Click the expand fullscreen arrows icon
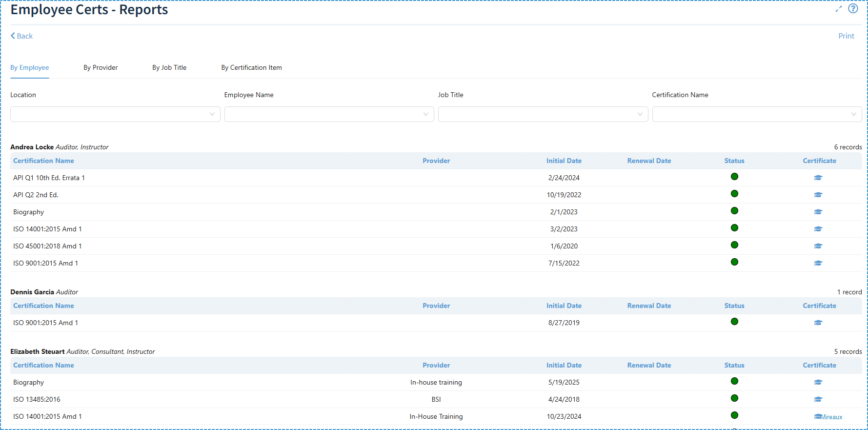This screenshot has height=430, width=868. click(838, 9)
